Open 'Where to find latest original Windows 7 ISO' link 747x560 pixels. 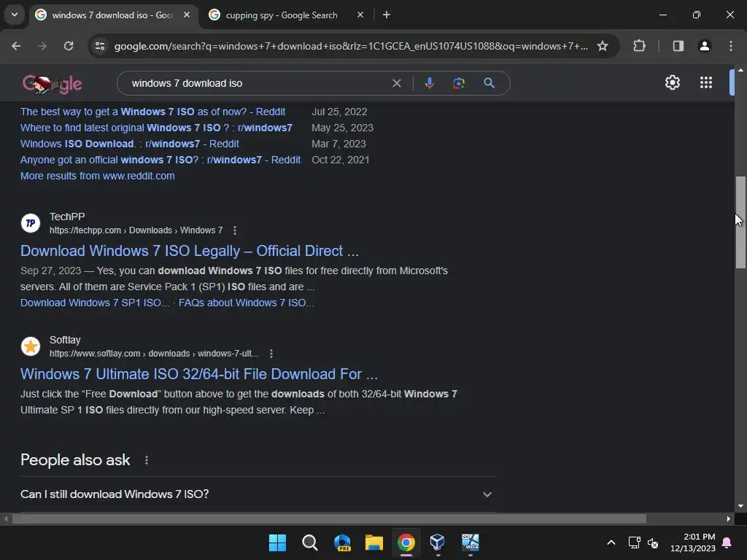coord(156,128)
